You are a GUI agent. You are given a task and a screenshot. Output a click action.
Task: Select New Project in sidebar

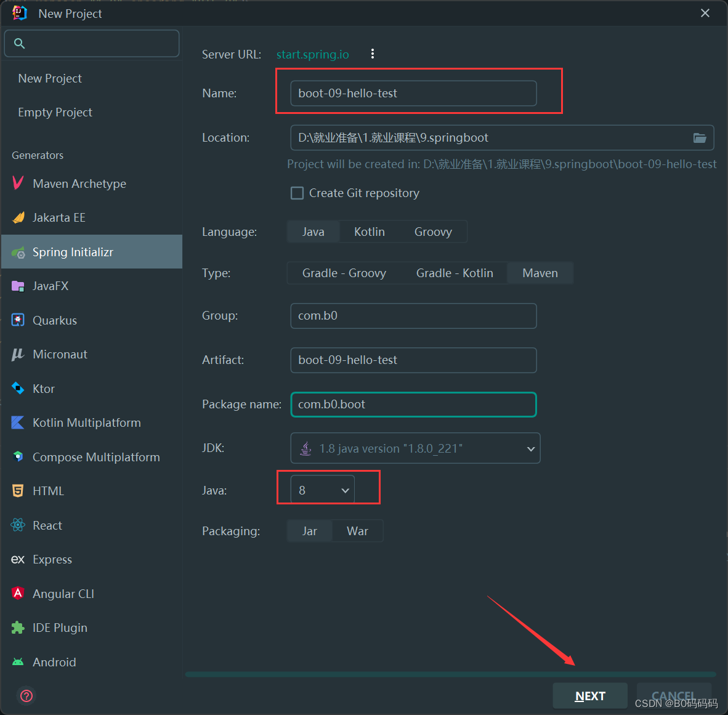pos(92,78)
